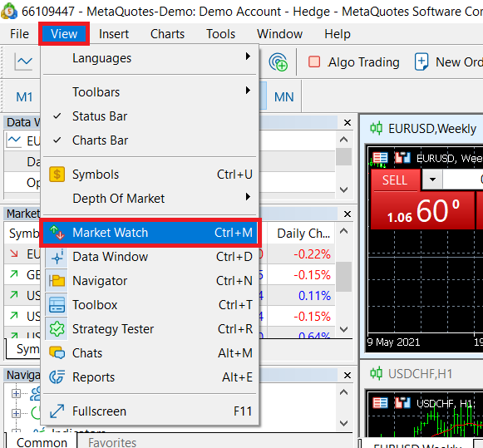Screen dimensions: 483x448
Task: Toggle Strategy Tester via its icon
Action: [x=57, y=329]
